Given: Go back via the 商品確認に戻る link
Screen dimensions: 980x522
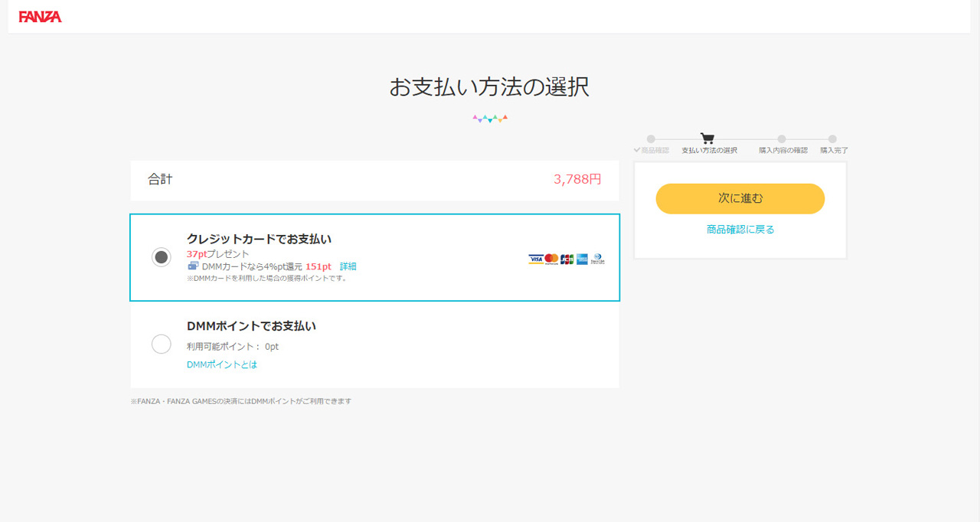Looking at the screenshot, I should pyautogui.click(x=740, y=230).
